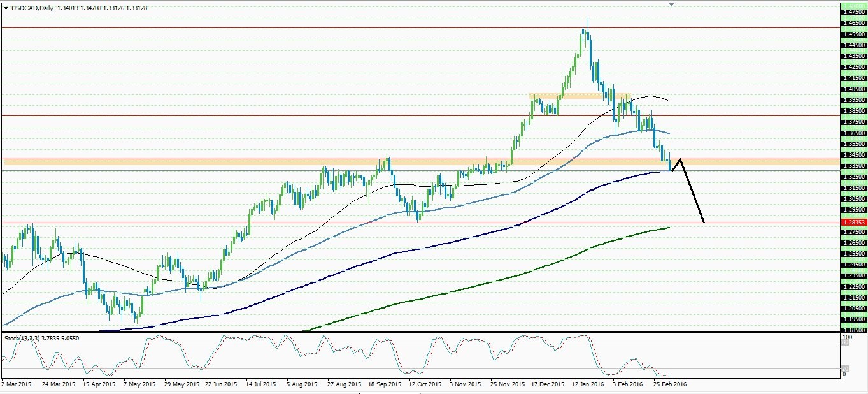Click the 25 Feb 2016 date label
The image size is (868, 394).
click(x=670, y=384)
